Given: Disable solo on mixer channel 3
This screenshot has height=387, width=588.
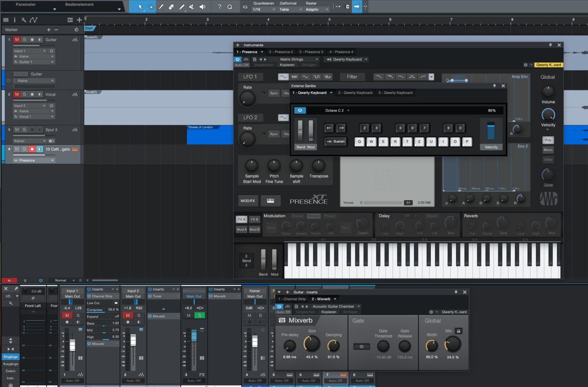Looking at the screenshot, I should (200, 315).
